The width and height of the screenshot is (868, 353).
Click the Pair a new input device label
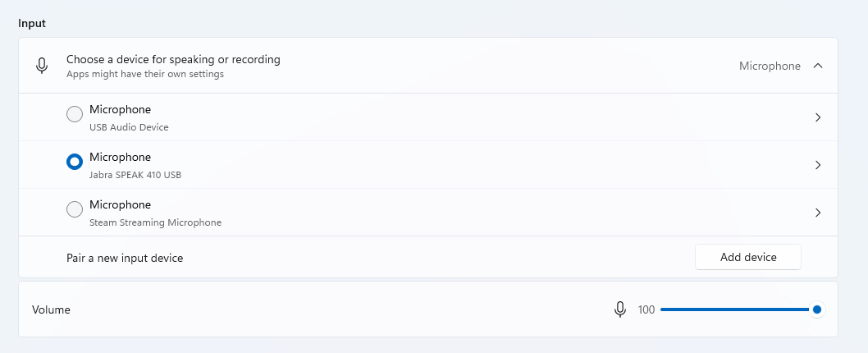pos(125,258)
